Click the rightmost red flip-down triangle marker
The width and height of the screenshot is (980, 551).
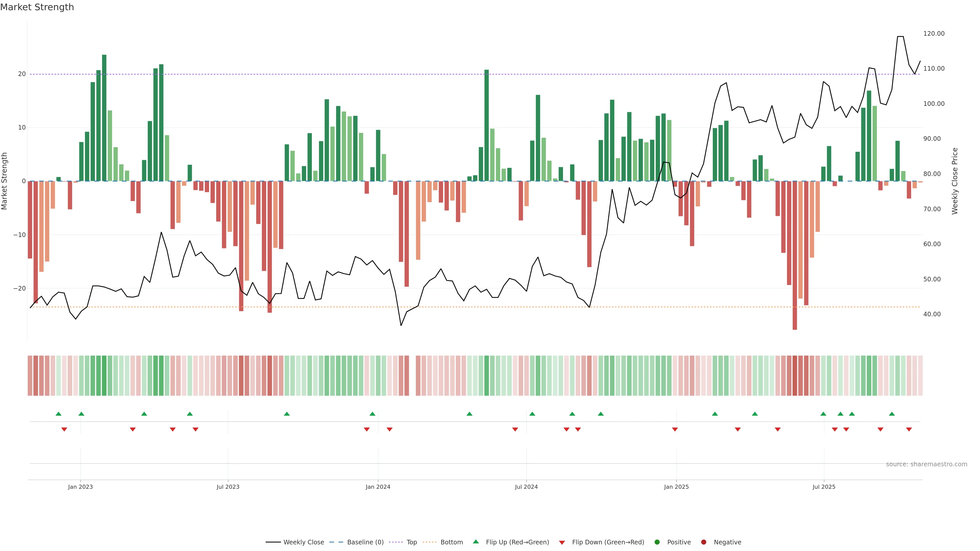tap(909, 429)
